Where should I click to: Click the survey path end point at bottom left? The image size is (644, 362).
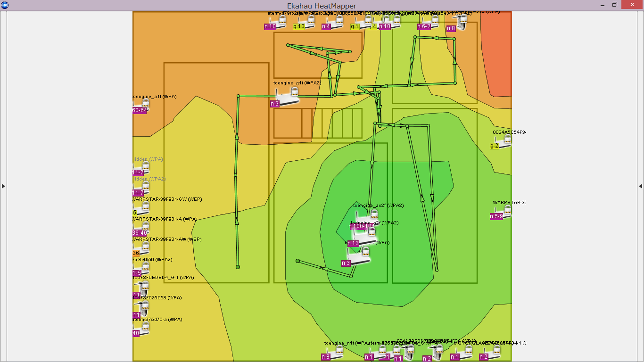click(238, 267)
